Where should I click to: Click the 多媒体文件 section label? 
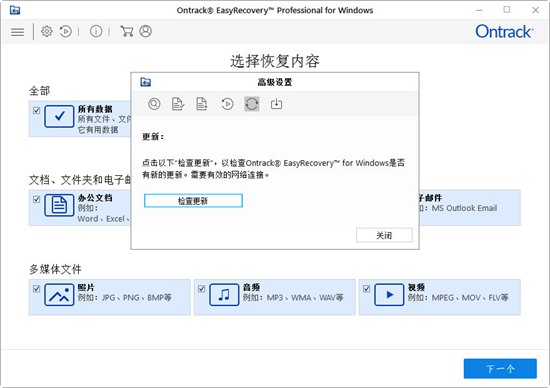coord(55,269)
